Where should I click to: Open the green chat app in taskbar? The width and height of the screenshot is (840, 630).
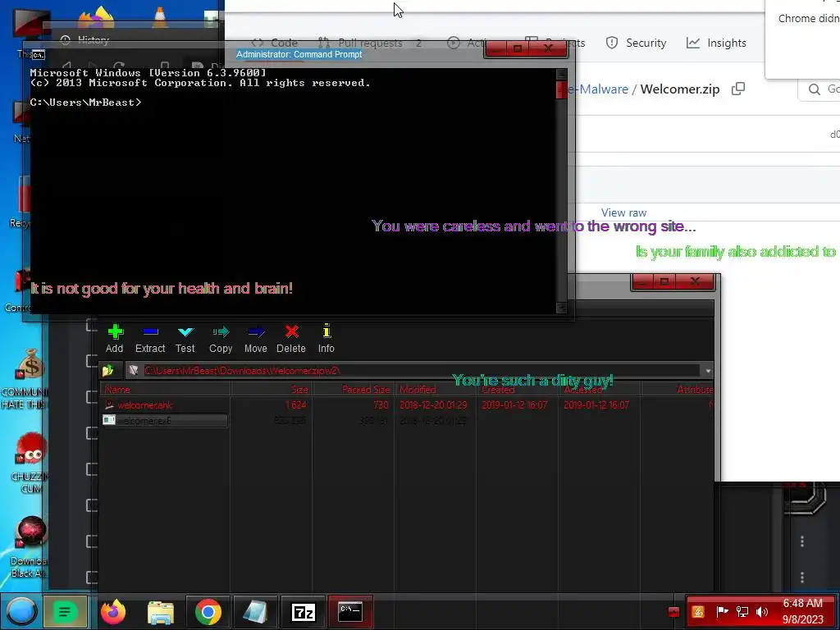pos(65,612)
